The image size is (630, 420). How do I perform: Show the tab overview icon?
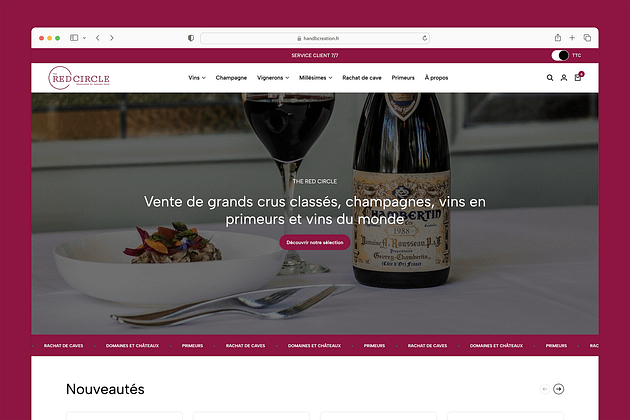click(x=587, y=38)
